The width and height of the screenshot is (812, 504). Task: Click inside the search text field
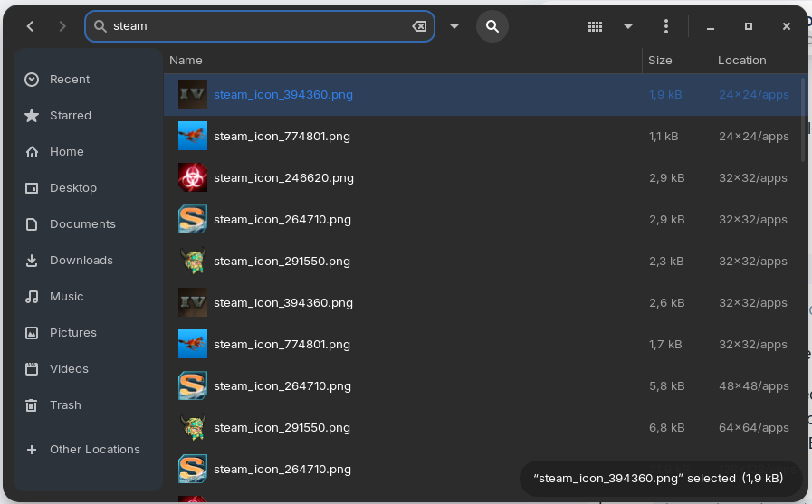coord(263,26)
